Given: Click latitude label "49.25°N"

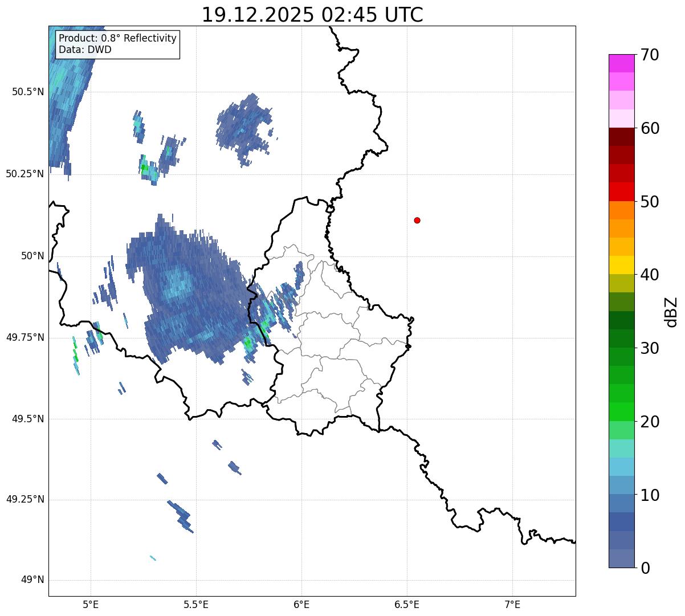Looking at the screenshot, I should [25, 500].
